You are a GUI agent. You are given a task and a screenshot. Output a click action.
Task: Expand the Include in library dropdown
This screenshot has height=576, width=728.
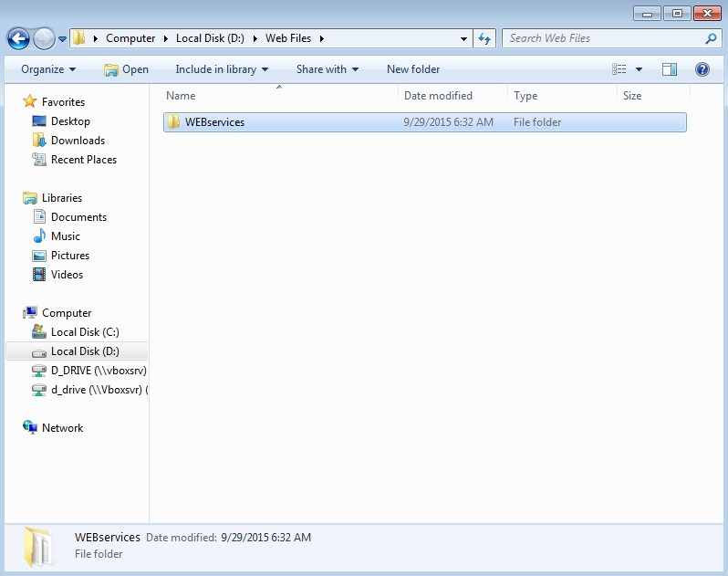coord(222,69)
